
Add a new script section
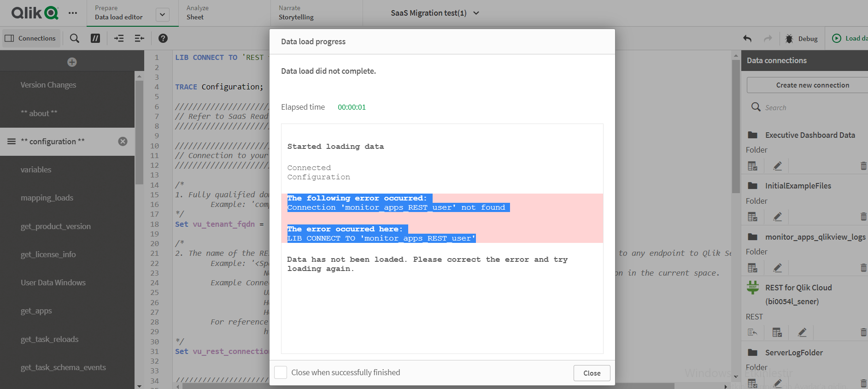(x=72, y=62)
